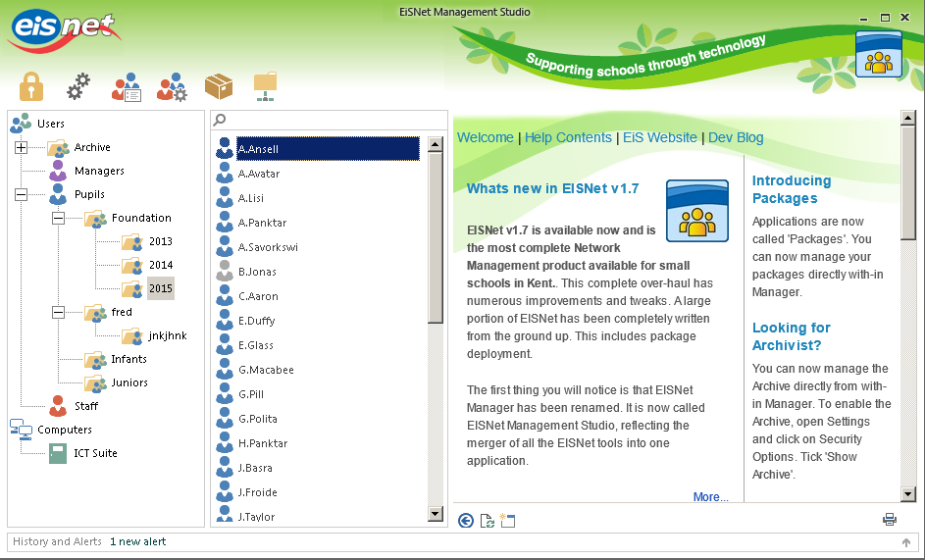Open the EiS Website link
The width and height of the screenshot is (925, 560).
(659, 137)
